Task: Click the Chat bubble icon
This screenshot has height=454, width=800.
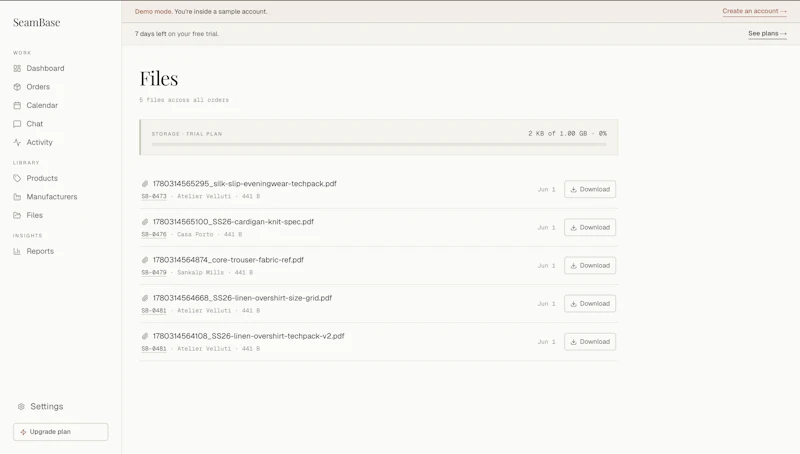Action: coord(17,124)
